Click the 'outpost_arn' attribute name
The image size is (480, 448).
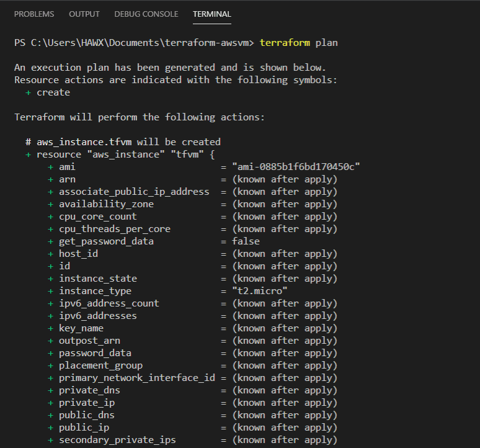click(x=89, y=341)
